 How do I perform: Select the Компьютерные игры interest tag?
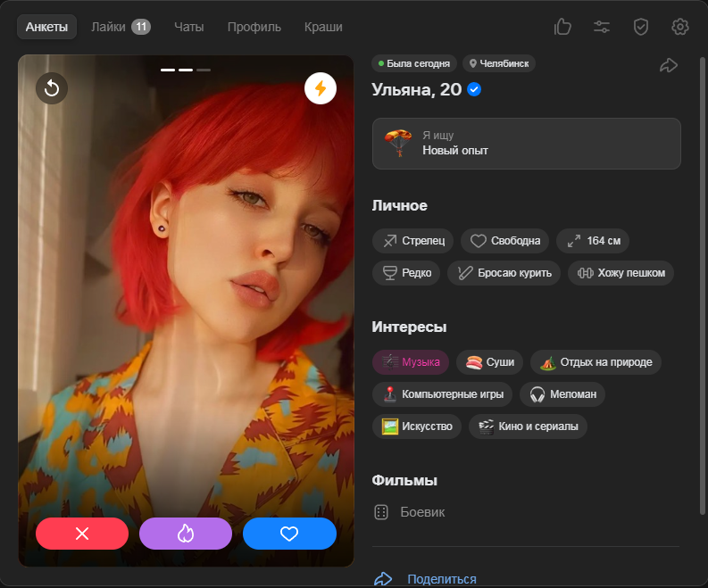442,394
